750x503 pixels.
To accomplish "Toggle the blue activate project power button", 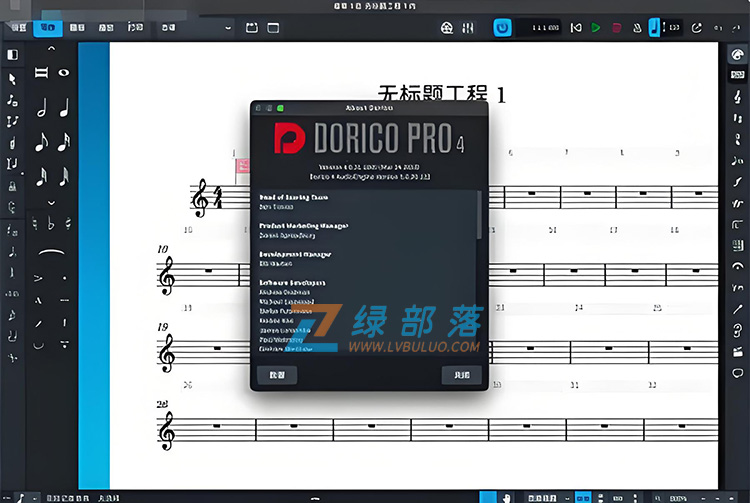I will coord(502,28).
